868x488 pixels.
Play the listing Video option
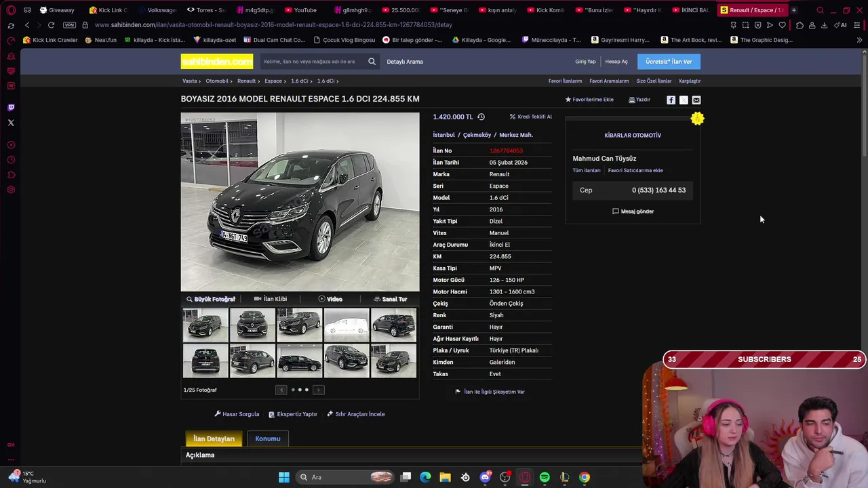coord(330,299)
